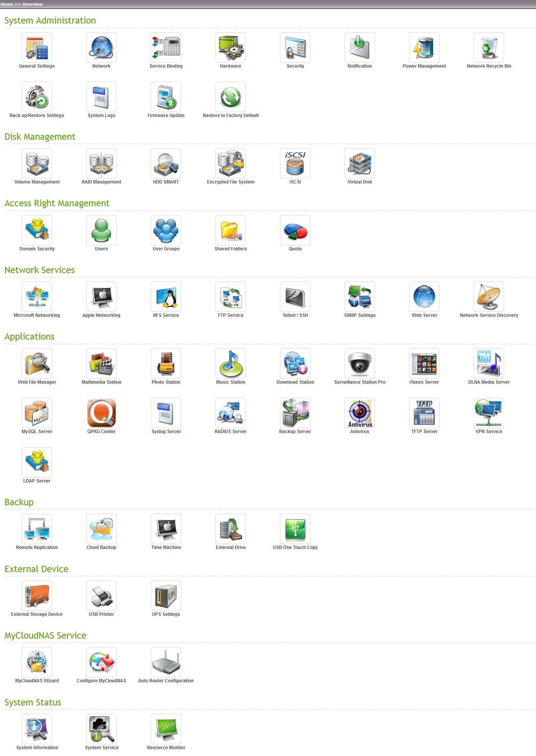Click the Restore to Factory Default label

tap(231, 115)
